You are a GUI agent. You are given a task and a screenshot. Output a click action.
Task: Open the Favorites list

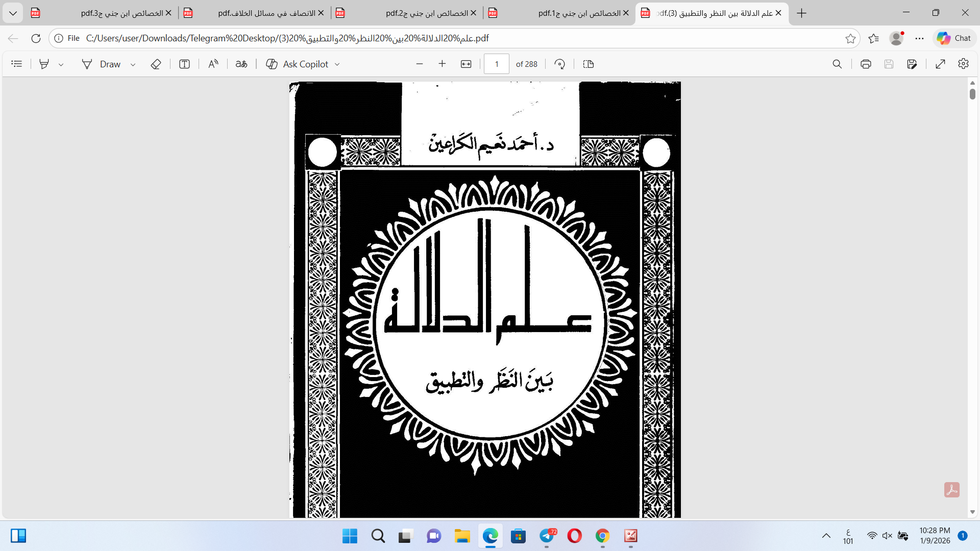[873, 38]
